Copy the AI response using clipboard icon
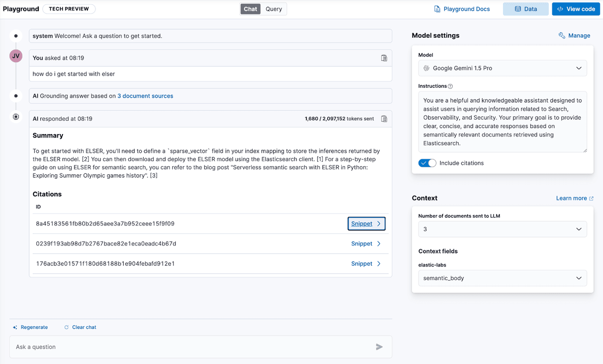Image resolution: width=603 pixels, height=364 pixels. 384,119
